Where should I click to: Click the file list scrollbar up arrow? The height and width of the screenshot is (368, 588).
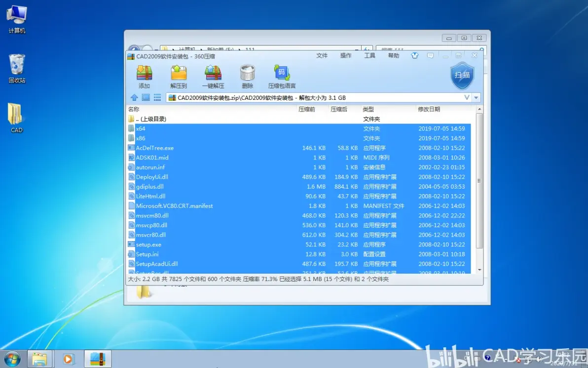(479, 109)
